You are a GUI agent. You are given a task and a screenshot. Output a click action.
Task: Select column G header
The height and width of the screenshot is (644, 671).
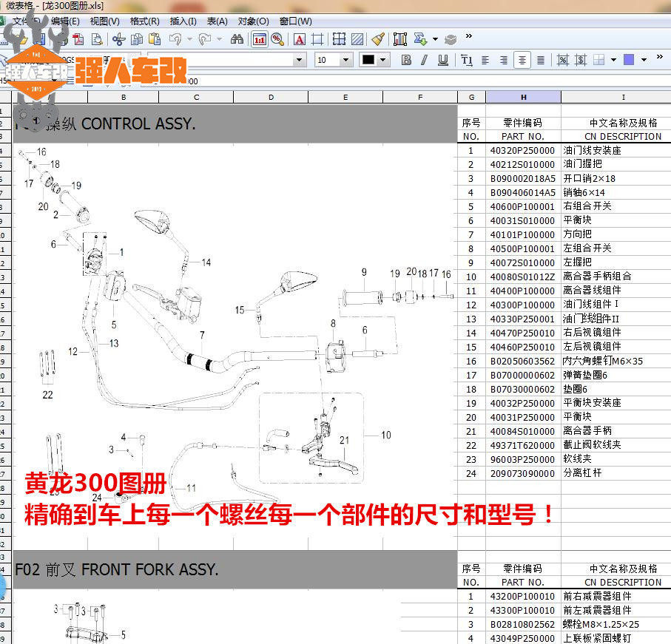[x=471, y=97]
